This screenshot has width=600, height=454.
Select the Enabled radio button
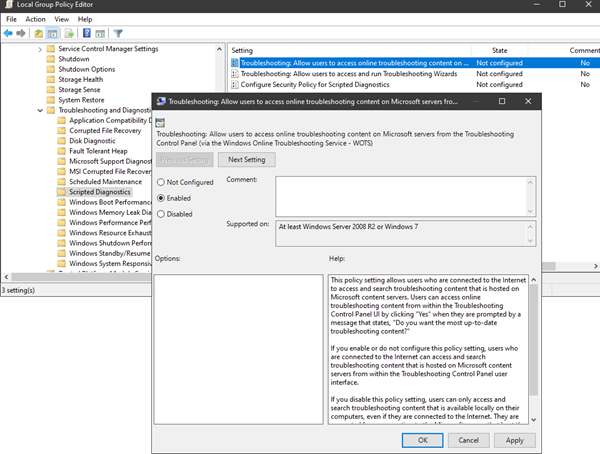[x=161, y=198]
